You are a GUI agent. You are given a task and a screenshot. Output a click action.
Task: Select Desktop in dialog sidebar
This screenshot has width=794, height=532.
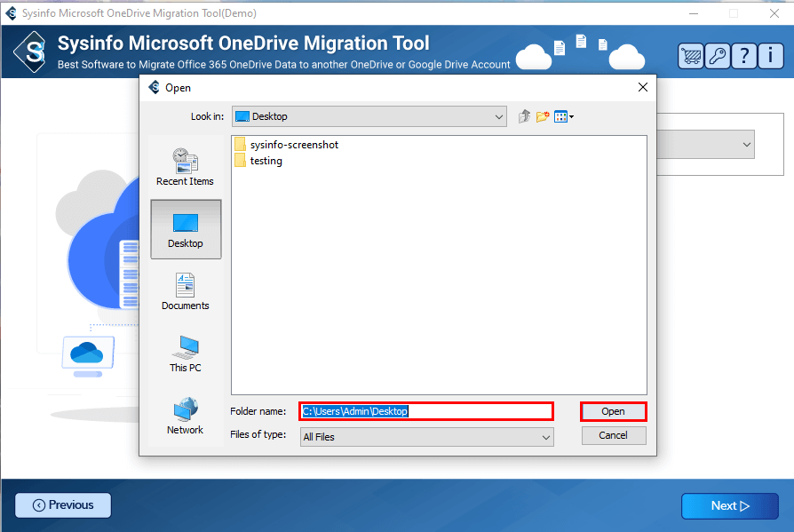(x=186, y=229)
